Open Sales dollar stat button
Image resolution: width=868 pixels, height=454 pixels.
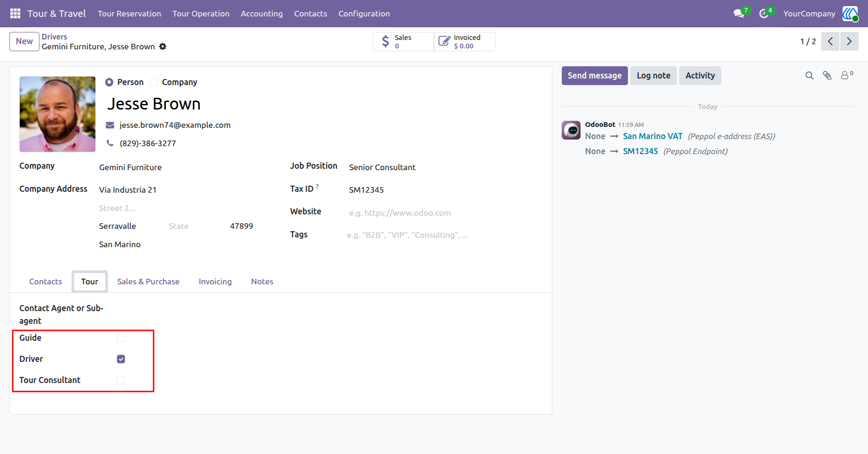pyautogui.click(x=403, y=41)
